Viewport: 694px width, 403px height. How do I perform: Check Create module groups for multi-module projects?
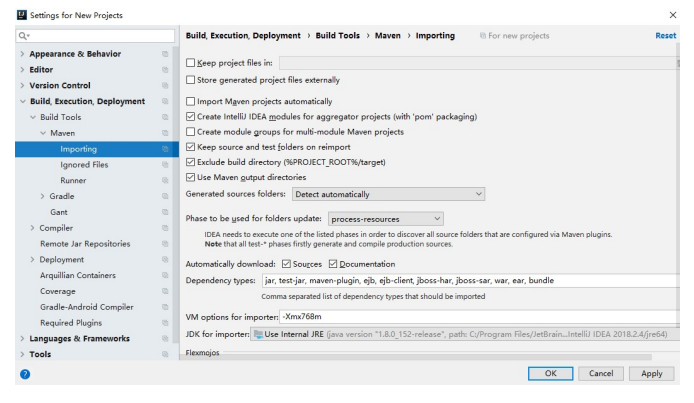[x=190, y=132]
